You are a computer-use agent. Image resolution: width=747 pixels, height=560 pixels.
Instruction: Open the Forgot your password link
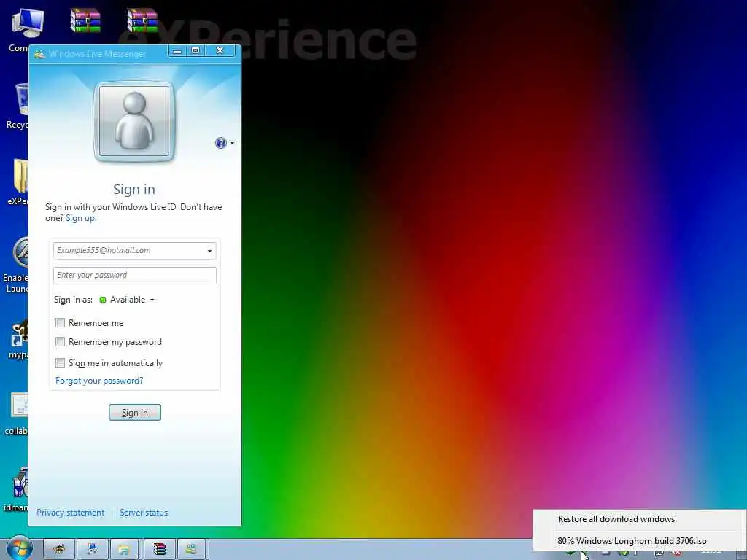pyautogui.click(x=99, y=381)
